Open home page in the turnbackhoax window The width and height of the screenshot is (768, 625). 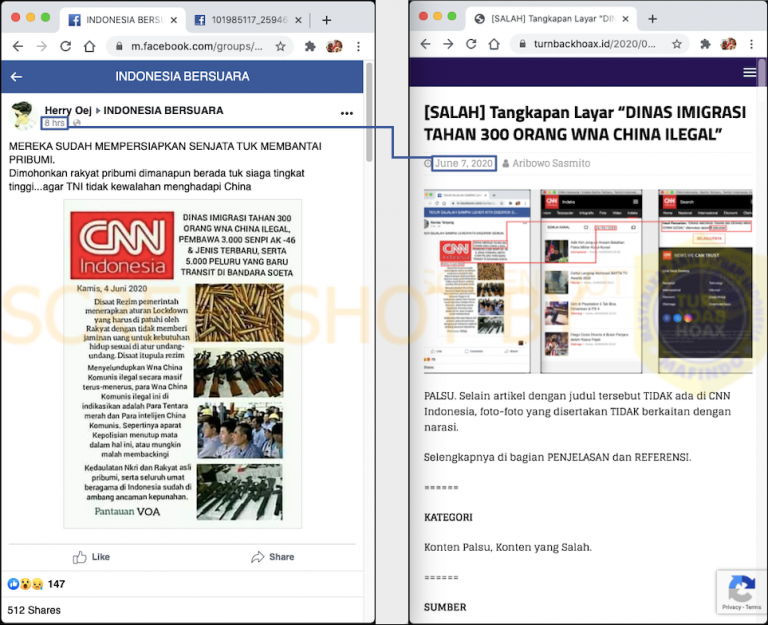(x=494, y=44)
